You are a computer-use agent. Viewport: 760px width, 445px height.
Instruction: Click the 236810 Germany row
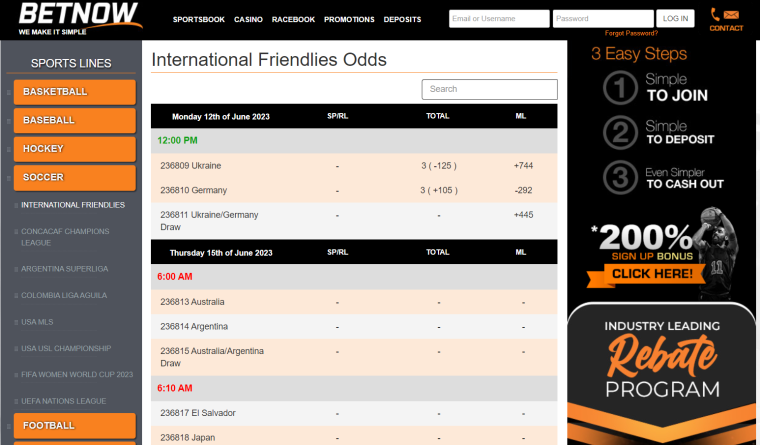click(354, 191)
